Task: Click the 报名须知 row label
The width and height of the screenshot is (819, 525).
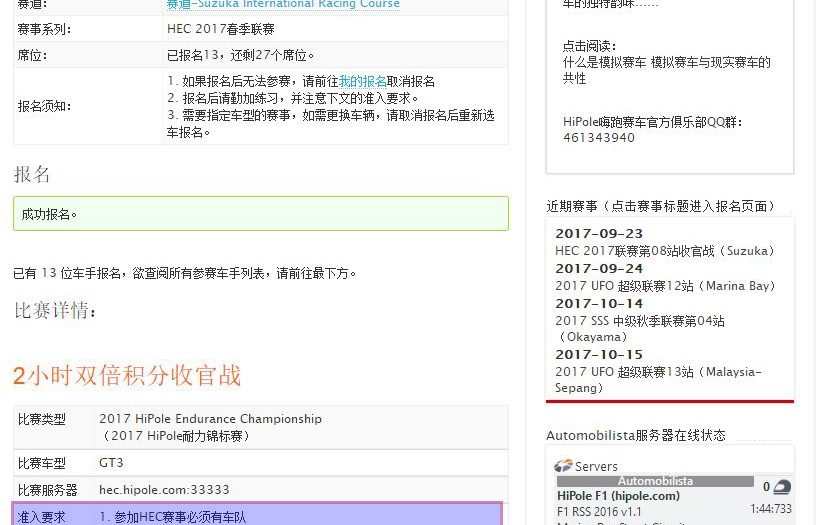Action: click(x=44, y=107)
